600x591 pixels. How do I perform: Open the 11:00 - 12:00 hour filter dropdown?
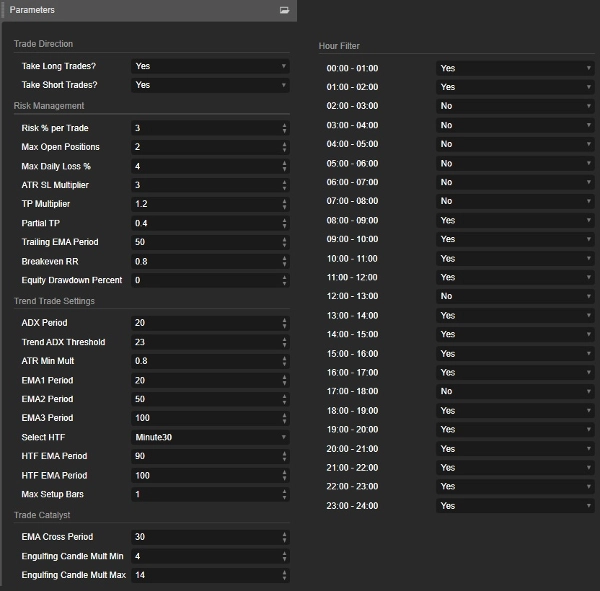click(515, 277)
